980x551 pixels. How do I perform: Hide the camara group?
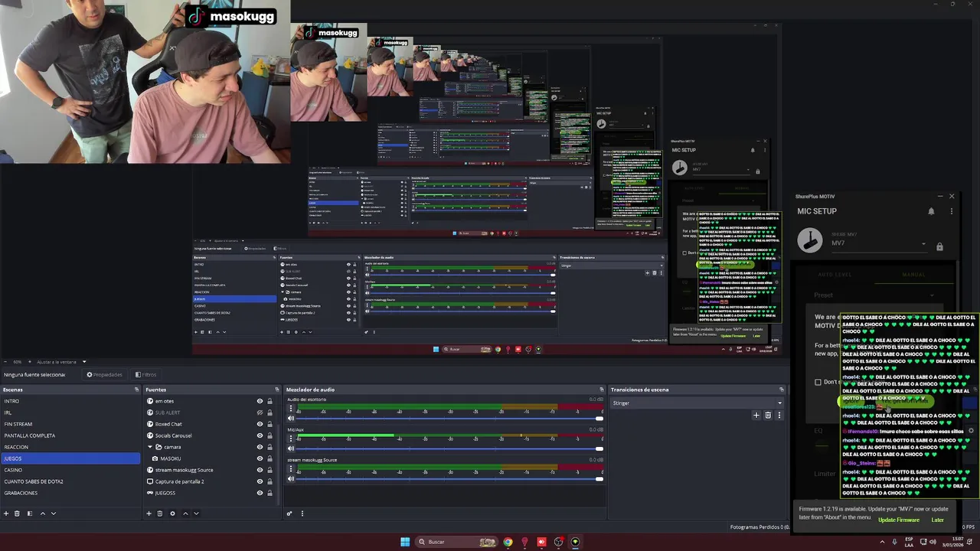[260, 447]
